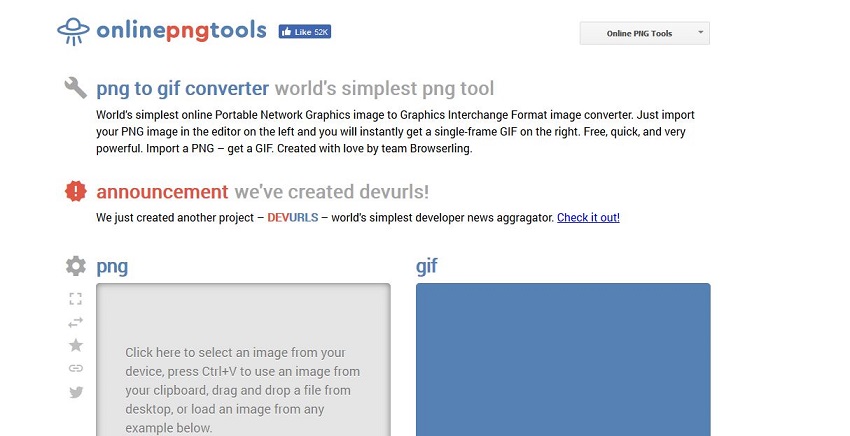Viewport: 850px width, 436px height.
Task: Click the swap arrows icon
Action: 75,322
